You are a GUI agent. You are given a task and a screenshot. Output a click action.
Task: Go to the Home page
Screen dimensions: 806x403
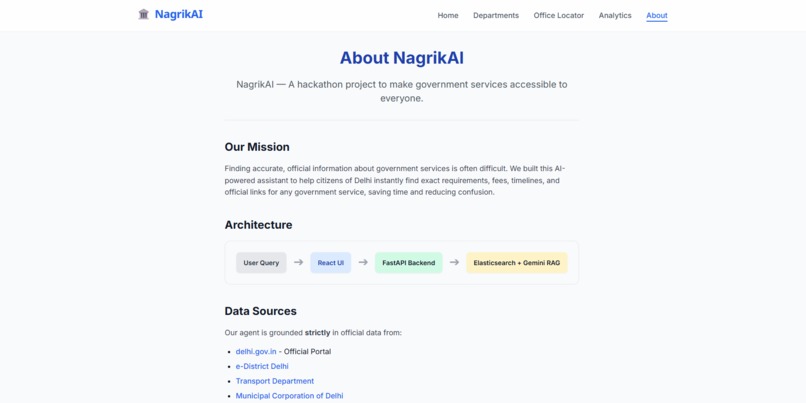point(448,15)
